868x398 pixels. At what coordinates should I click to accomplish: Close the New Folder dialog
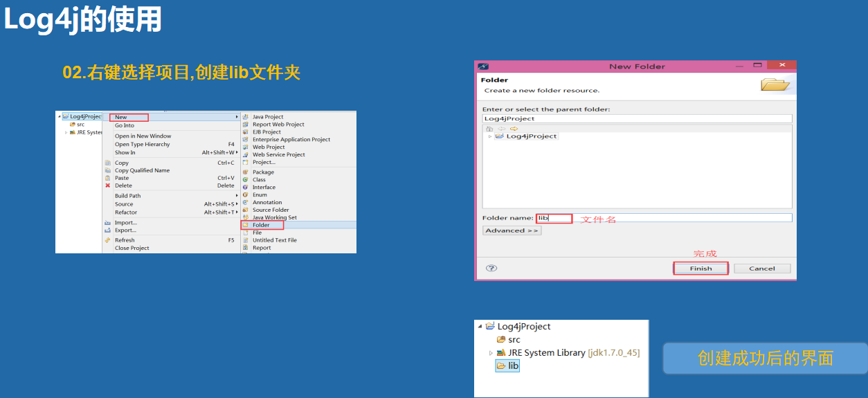click(x=782, y=65)
